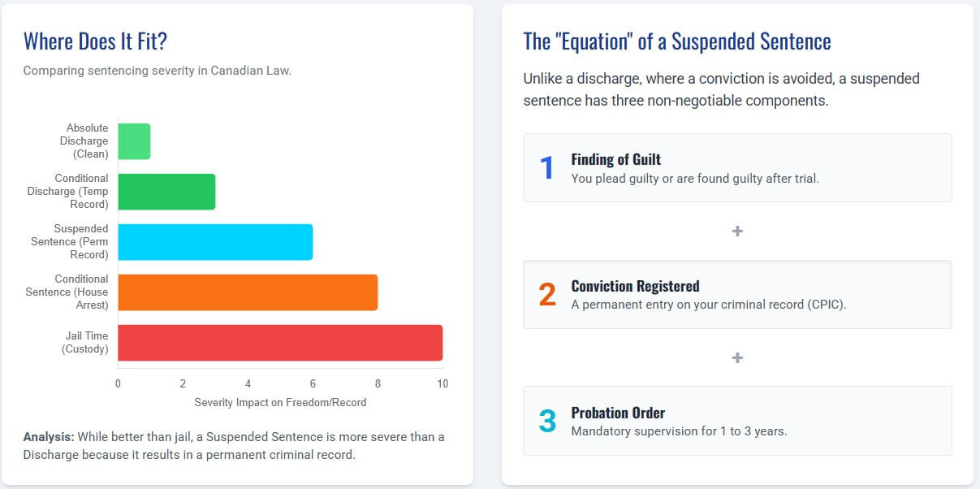The height and width of the screenshot is (489, 980).
Task: Click the Absolute Discharge (Clean) axis label
Action: coord(87,141)
